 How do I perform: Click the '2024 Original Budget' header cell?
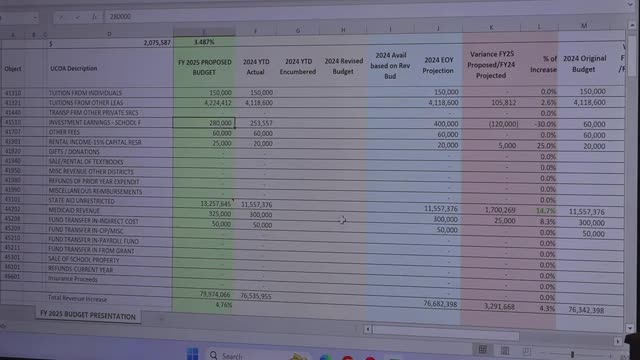click(x=584, y=64)
